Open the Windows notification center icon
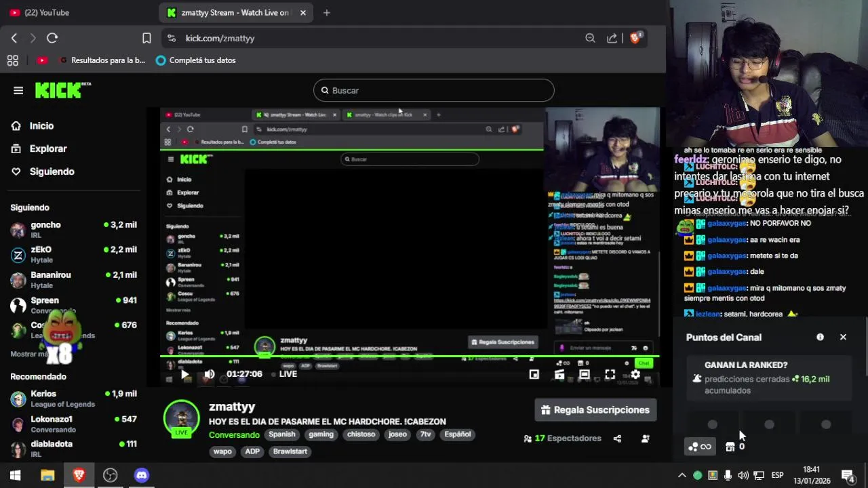Viewport: 868px width, 488px height. (x=848, y=475)
